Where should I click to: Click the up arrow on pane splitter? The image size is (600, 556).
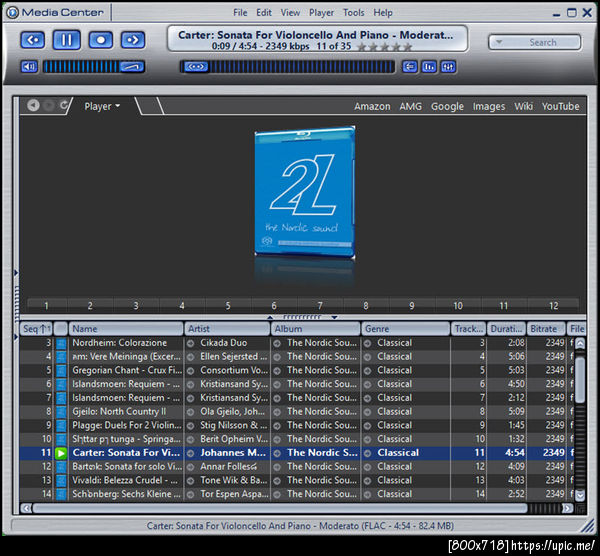[270, 317]
